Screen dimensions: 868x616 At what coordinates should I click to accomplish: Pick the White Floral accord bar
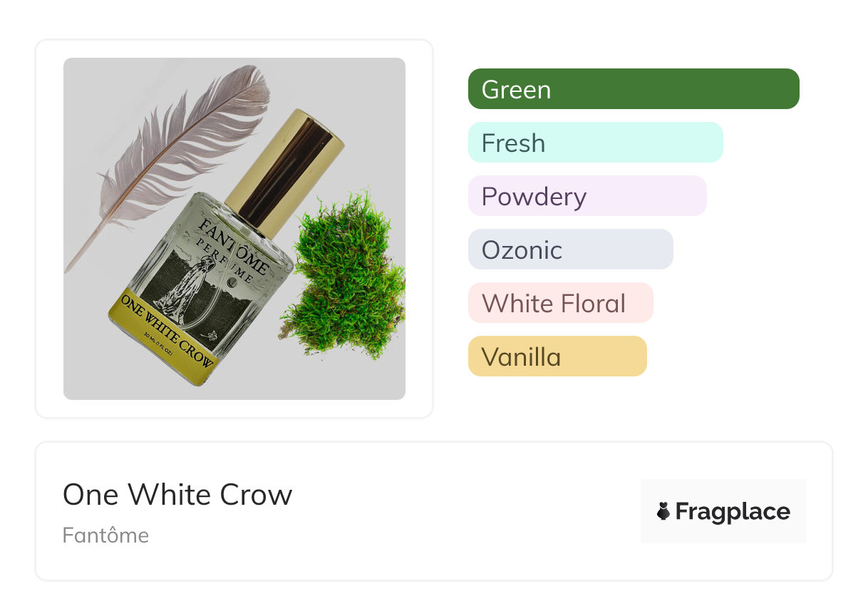pos(560,303)
